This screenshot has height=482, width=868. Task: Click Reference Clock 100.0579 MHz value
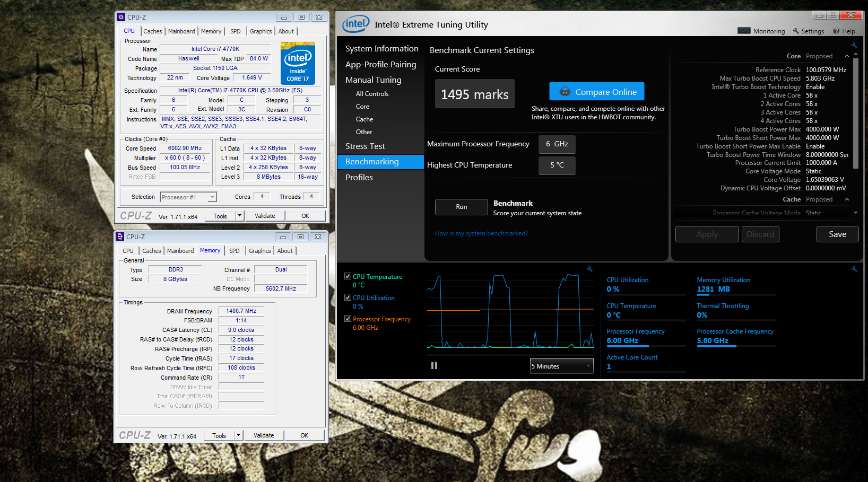[826, 70]
